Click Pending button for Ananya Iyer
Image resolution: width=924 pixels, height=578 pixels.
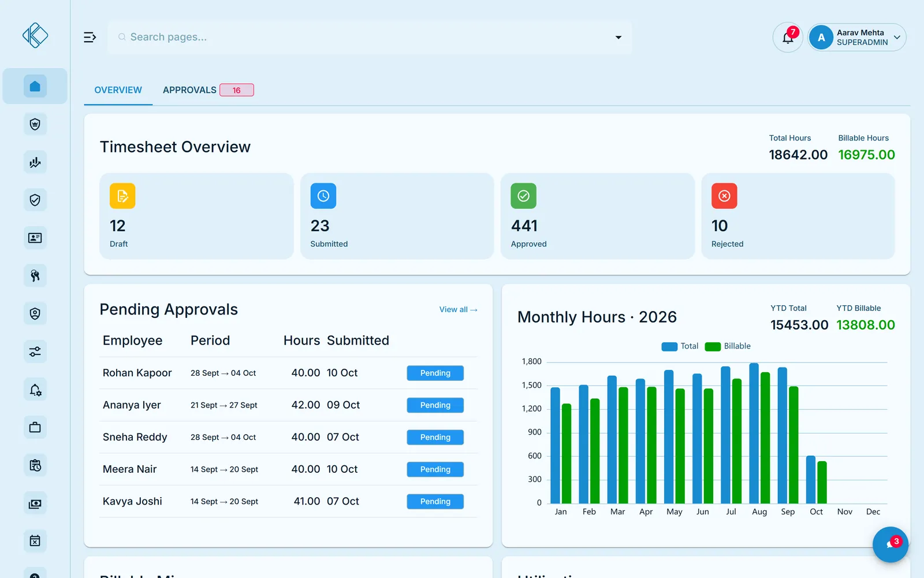pyautogui.click(x=435, y=405)
